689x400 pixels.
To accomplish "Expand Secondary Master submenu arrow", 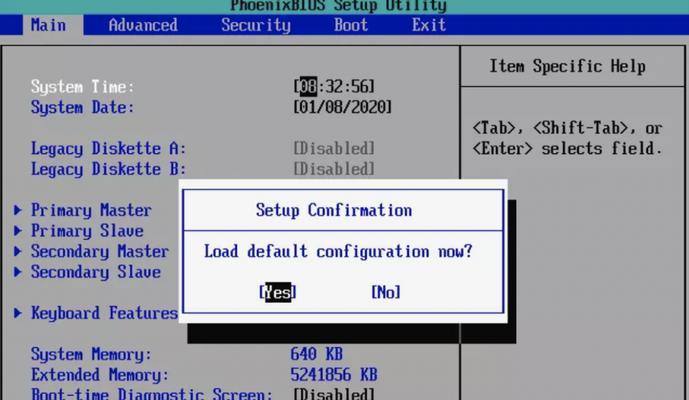I will (18, 251).
